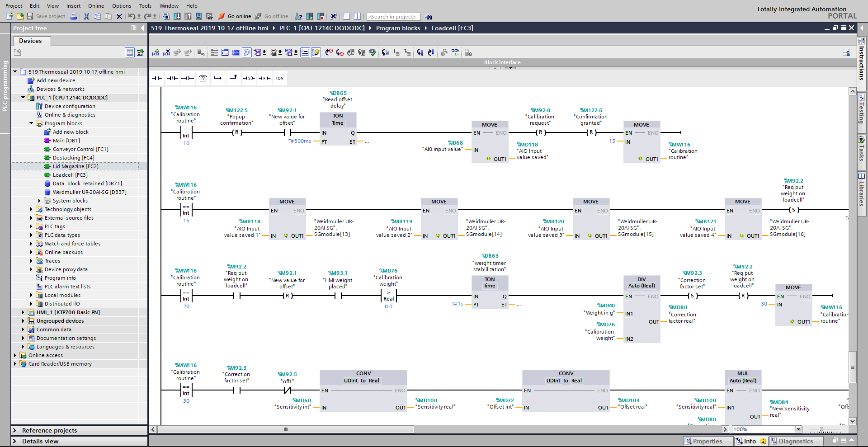Expand the System blocks folder
Viewport: 868px width, 447px height.
(x=39, y=201)
